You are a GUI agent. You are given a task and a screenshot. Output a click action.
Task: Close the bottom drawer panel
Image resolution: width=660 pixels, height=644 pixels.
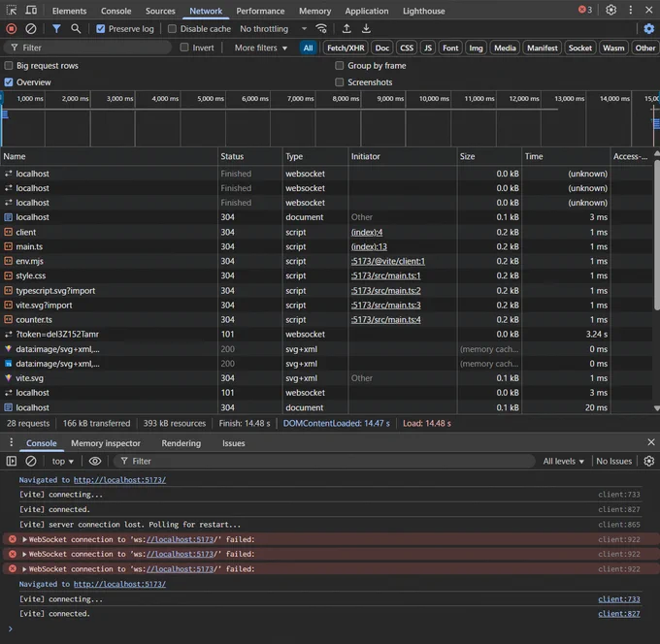pos(651,442)
